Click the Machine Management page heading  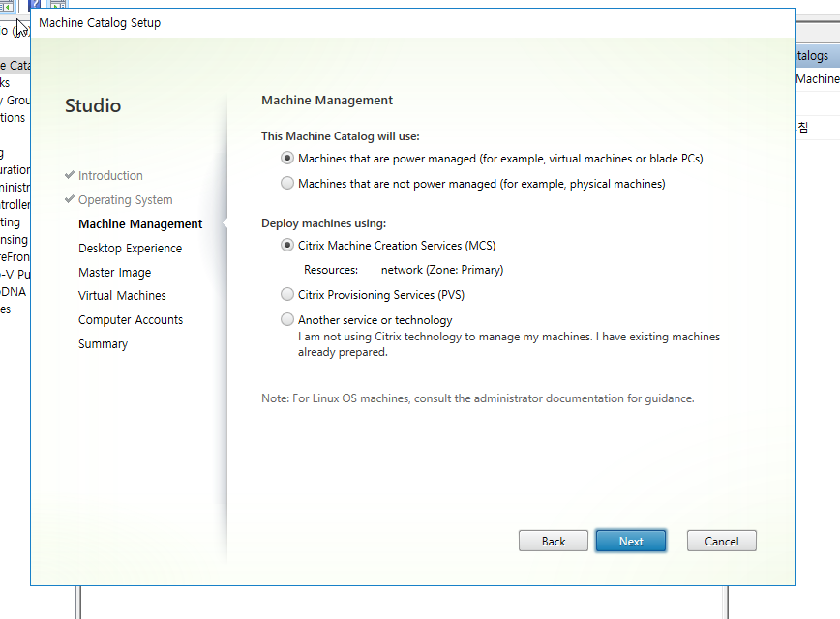tap(327, 101)
